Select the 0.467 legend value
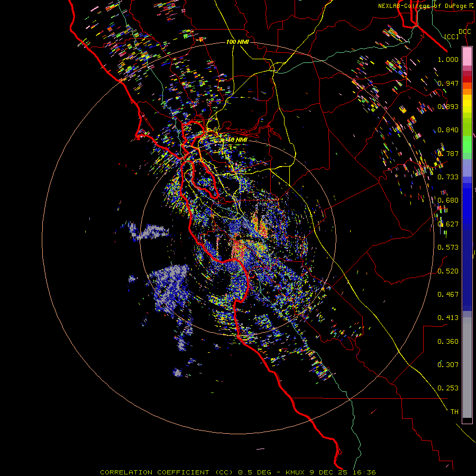This screenshot has width=476, height=476. coord(448,294)
